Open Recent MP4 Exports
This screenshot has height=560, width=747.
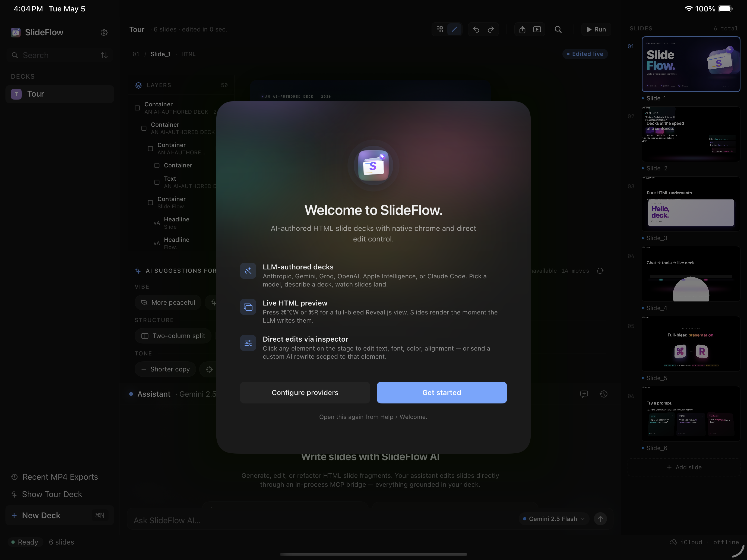point(54,477)
